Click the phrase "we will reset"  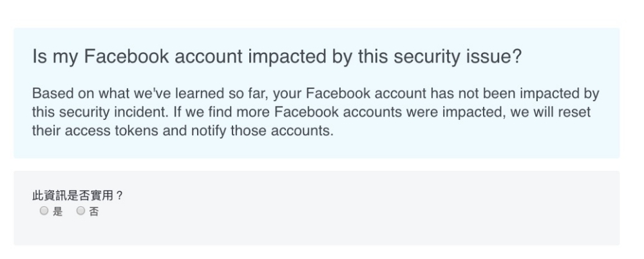[554, 112]
